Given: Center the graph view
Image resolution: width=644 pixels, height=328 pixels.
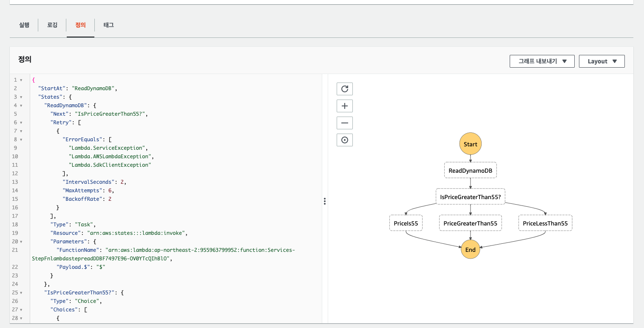Looking at the screenshot, I should coord(345,140).
